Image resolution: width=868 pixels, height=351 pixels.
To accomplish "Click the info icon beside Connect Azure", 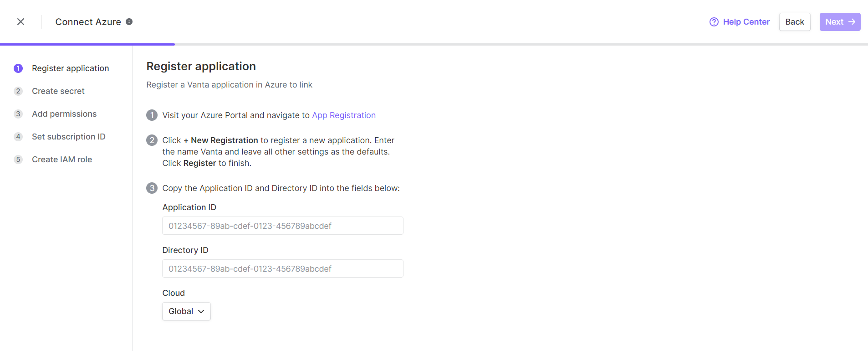I will 129,21.
